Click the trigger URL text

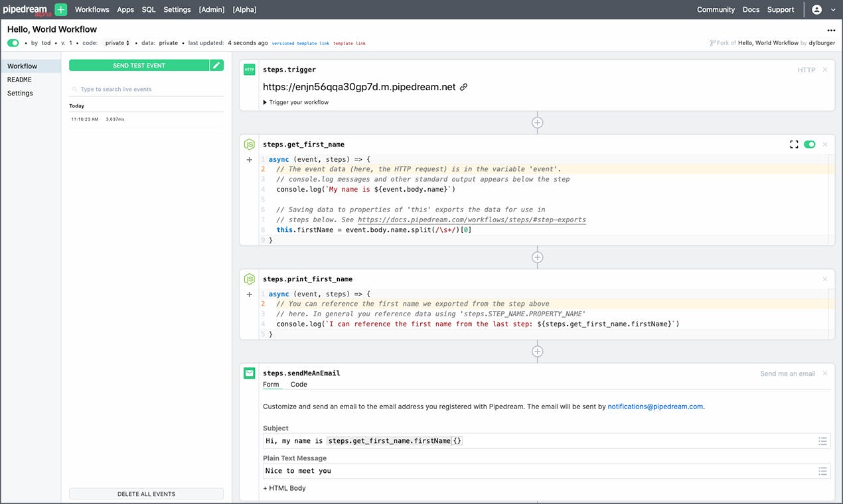[x=359, y=87]
